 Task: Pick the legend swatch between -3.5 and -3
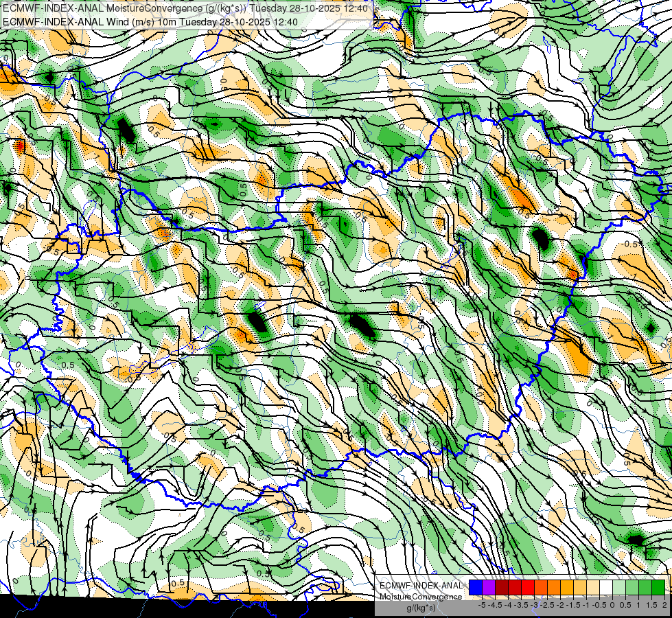tap(528, 587)
